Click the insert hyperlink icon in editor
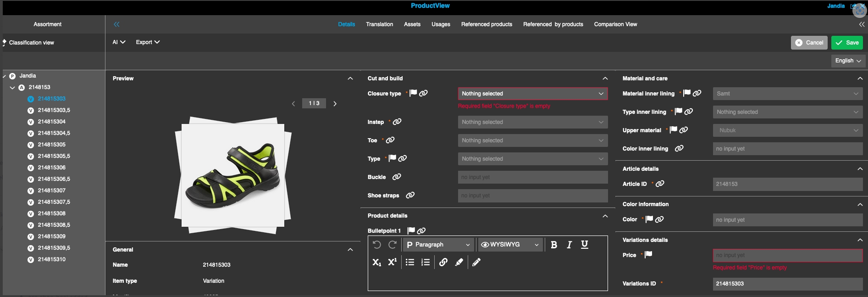The image size is (868, 297). 443,262
